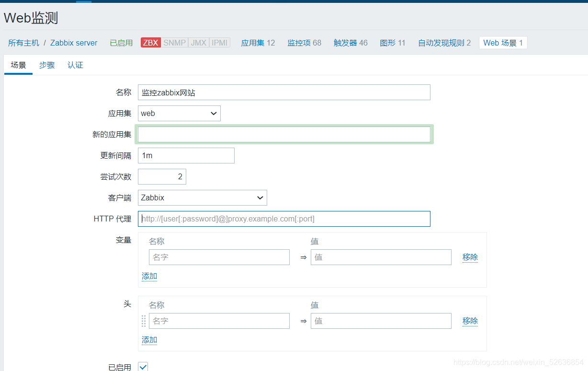
Task: Click 移除 in the 头 row
Action: 470,321
